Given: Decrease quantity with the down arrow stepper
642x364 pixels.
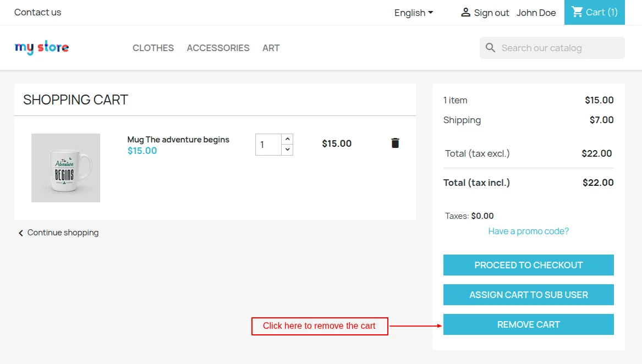Looking at the screenshot, I should click(x=287, y=149).
